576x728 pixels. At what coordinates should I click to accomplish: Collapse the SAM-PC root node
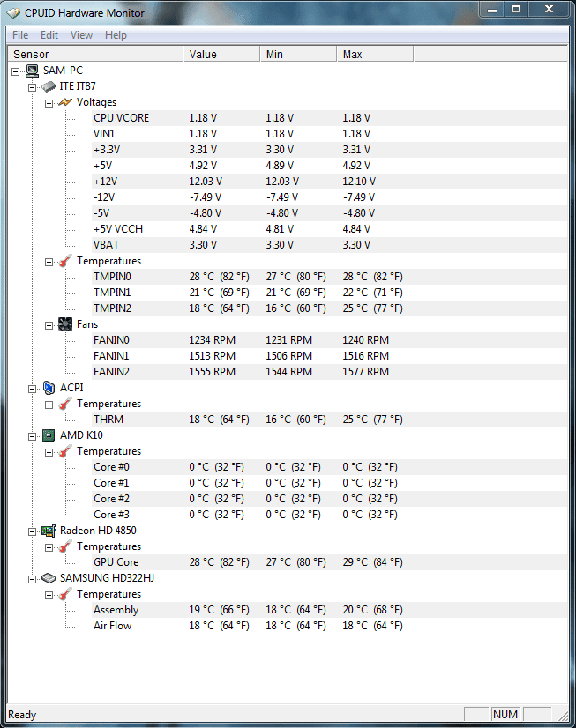[15, 71]
